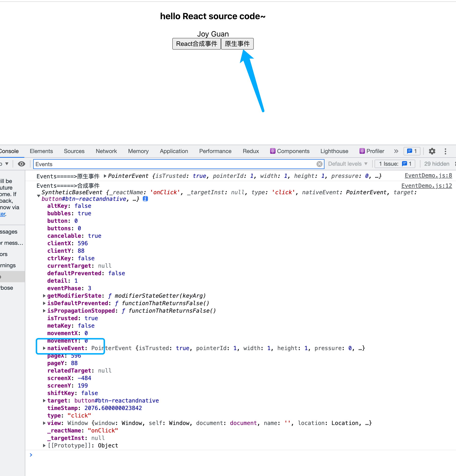The image size is (456, 476).
Task: Expand the target property
Action: [x=44, y=400]
